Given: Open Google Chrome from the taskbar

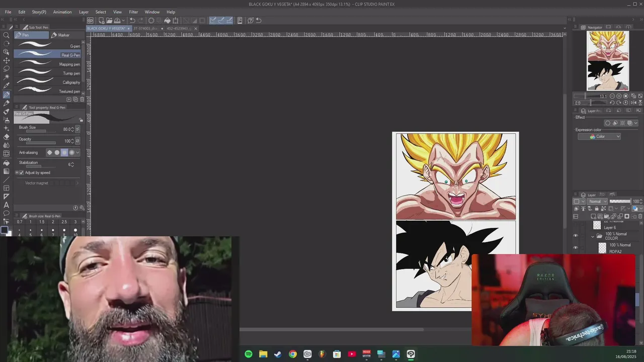Looking at the screenshot, I should pos(293,354).
